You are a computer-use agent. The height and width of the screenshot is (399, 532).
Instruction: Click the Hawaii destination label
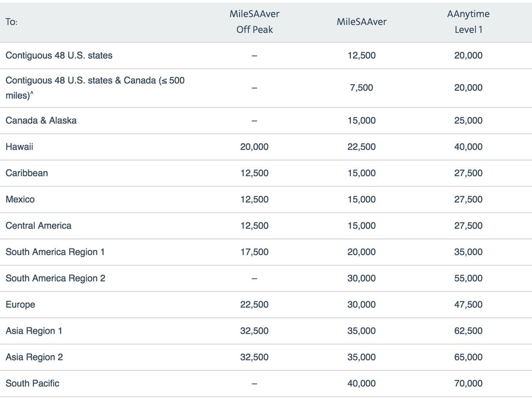coord(19,147)
